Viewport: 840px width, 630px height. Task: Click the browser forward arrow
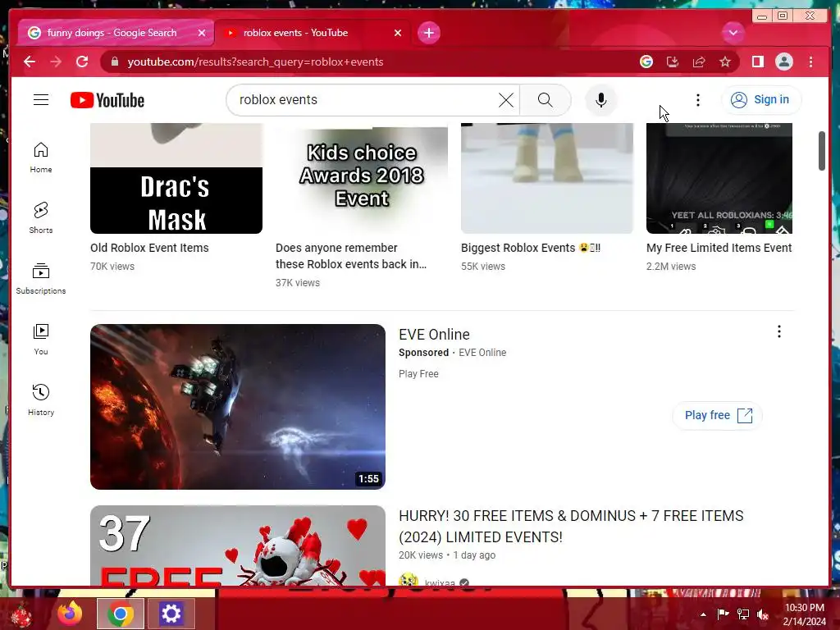point(56,62)
